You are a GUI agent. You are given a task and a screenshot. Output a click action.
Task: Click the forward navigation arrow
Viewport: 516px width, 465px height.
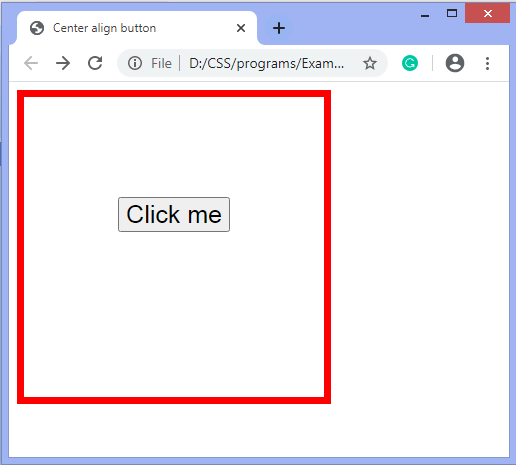63,63
